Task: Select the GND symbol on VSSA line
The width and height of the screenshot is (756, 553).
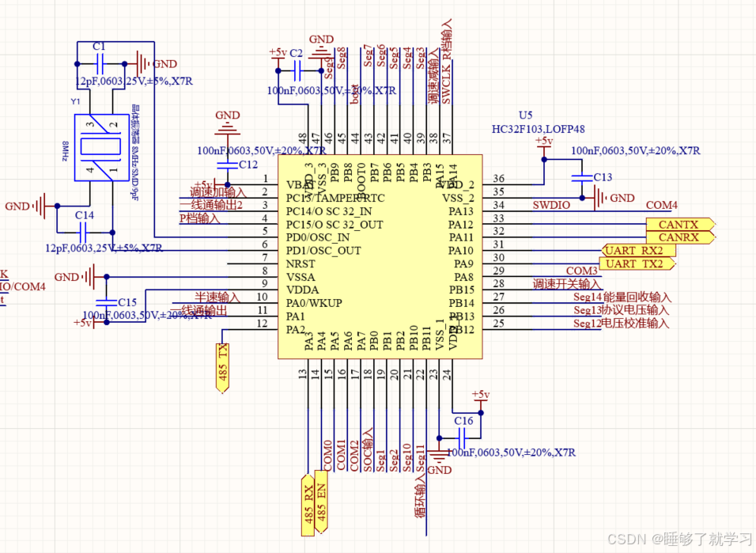Action: tap(89, 277)
